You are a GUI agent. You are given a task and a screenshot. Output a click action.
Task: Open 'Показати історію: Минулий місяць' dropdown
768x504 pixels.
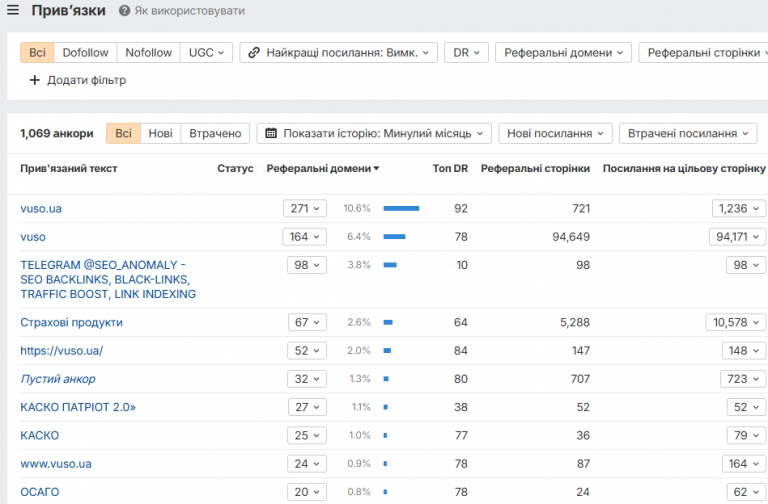click(x=374, y=133)
